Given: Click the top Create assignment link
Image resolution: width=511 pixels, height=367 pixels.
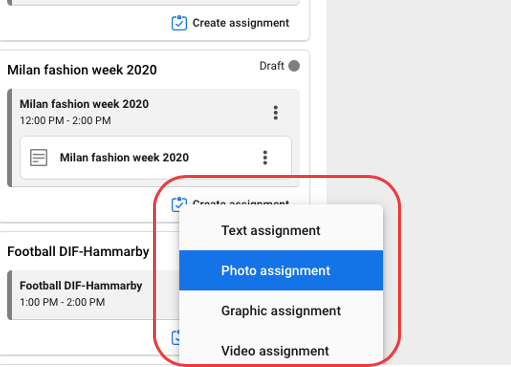Looking at the screenshot, I should click(241, 23).
